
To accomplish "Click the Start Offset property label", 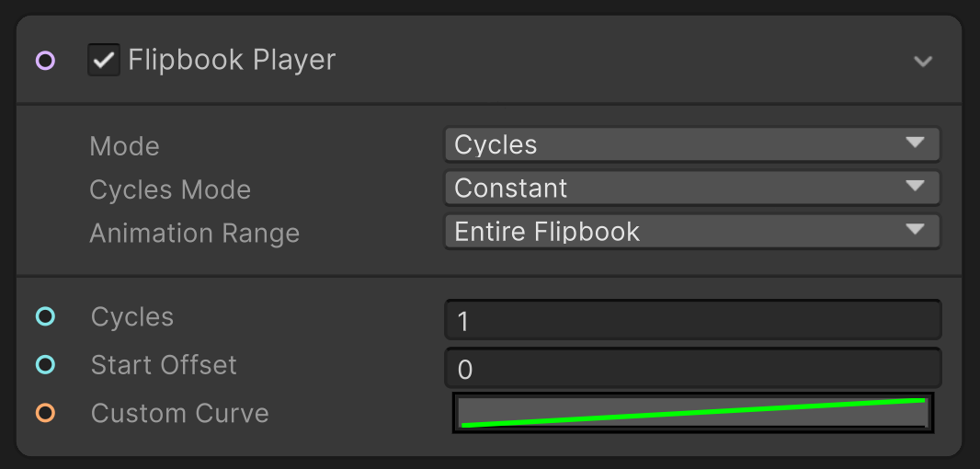I will coord(164,365).
